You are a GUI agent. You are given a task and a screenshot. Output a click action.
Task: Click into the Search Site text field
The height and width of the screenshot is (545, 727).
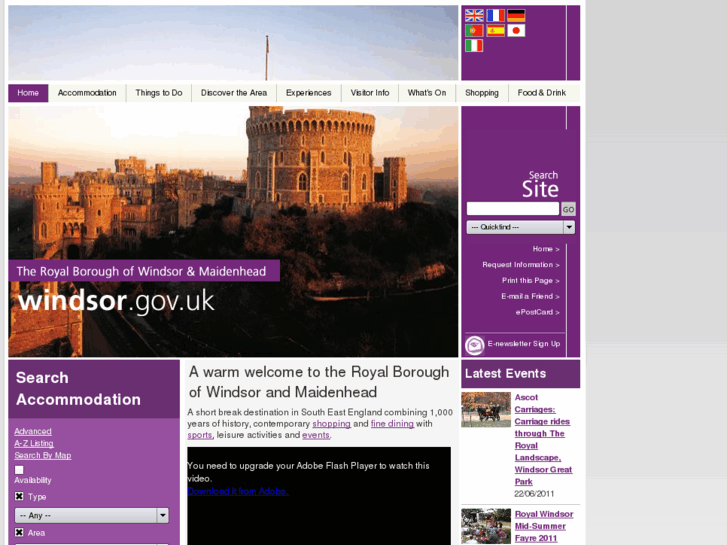coord(513,209)
